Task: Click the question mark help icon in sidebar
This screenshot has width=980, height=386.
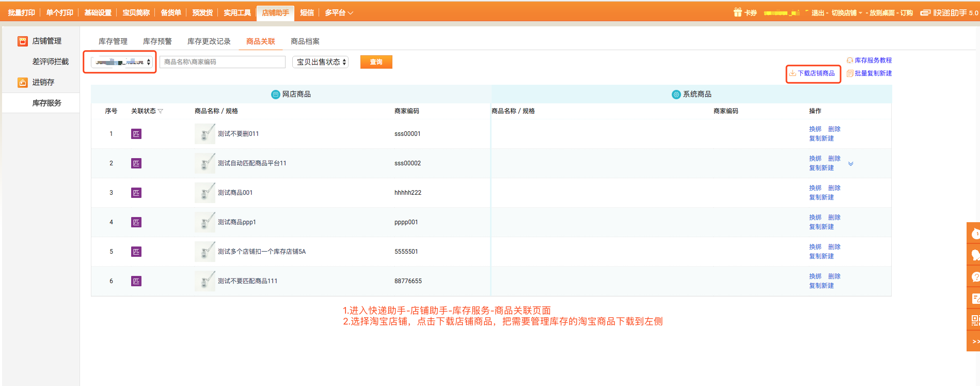Action: point(974,277)
